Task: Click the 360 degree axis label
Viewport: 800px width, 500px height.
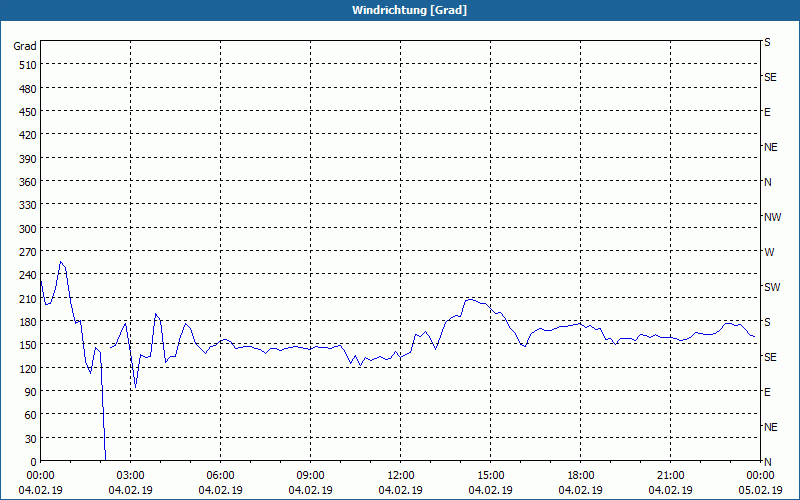Action: [x=29, y=182]
